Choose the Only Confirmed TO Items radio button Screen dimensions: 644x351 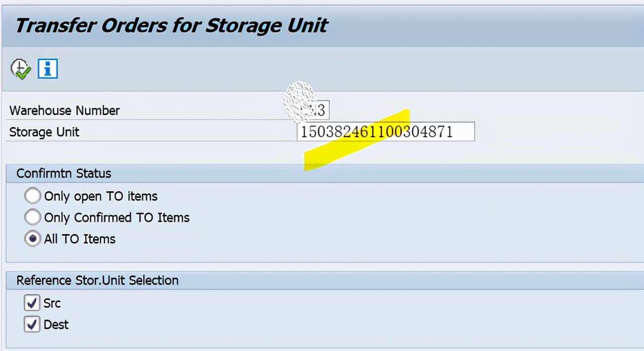(32, 217)
